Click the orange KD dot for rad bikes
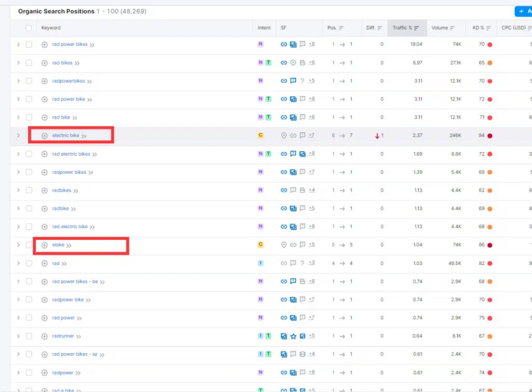532x392 pixels. pos(490,63)
